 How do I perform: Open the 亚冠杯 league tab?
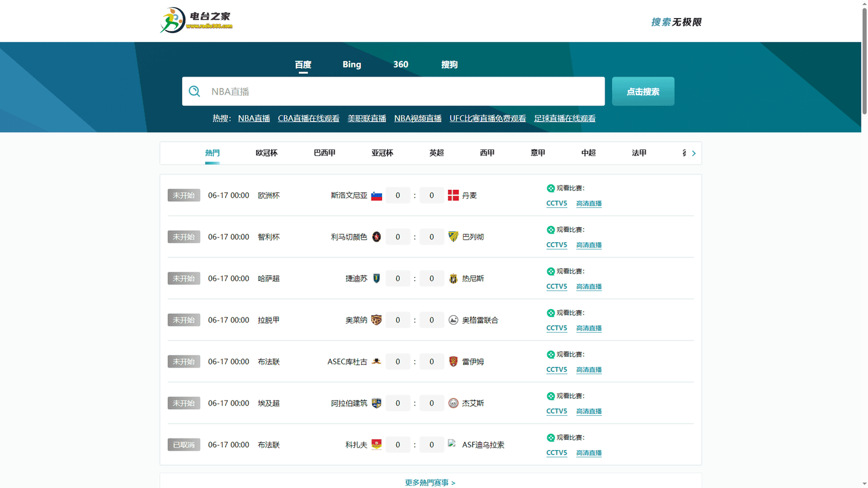coord(382,153)
